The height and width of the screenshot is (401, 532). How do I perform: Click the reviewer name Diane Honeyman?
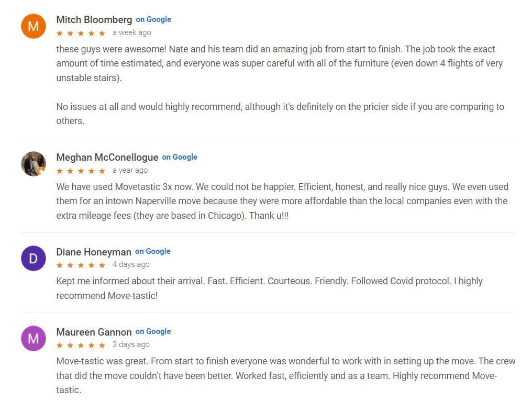coord(94,252)
